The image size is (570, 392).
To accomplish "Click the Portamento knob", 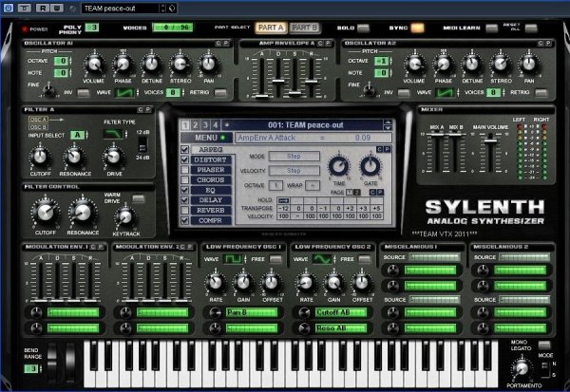I will [x=522, y=369].
